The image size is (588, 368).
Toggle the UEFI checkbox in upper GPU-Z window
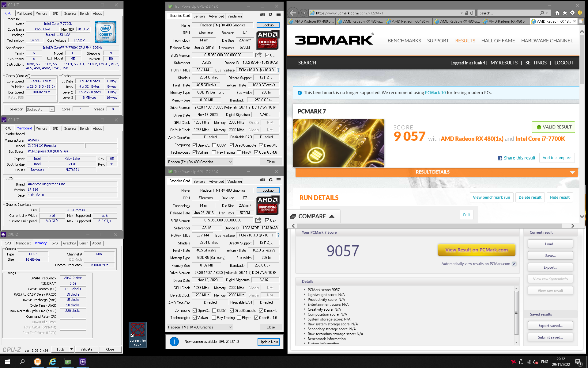267,55
